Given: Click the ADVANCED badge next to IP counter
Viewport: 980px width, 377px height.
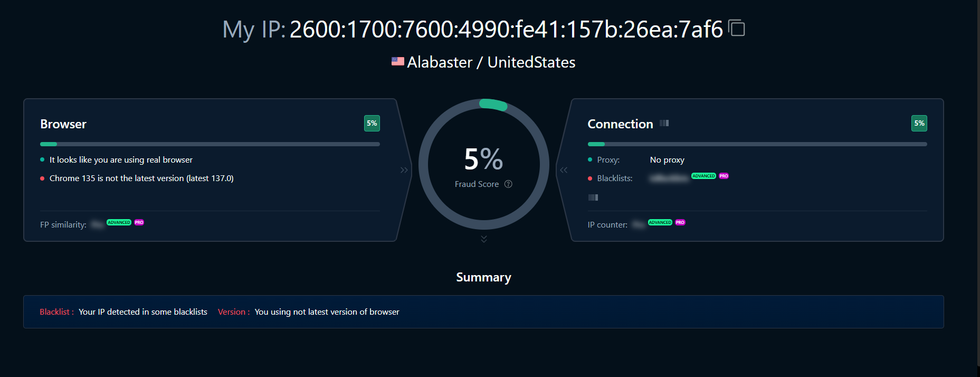Looking at the screenshot, I should [660, 223].
